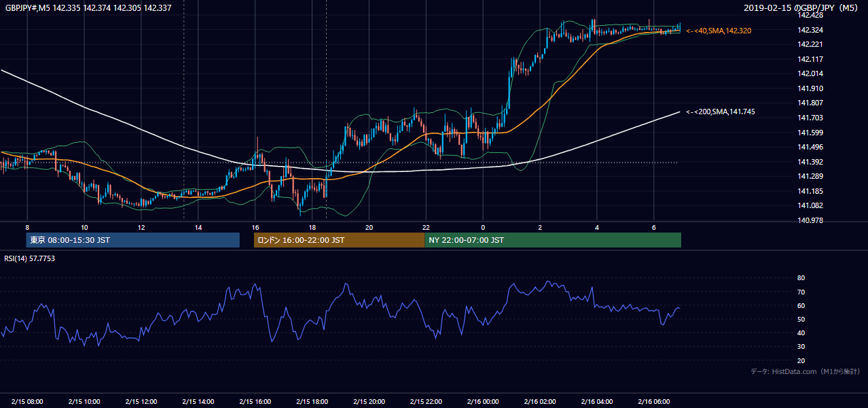Click the 2/15 10:00 date label
The height and width of the screenshot is (408, 868).
point(84,401)
